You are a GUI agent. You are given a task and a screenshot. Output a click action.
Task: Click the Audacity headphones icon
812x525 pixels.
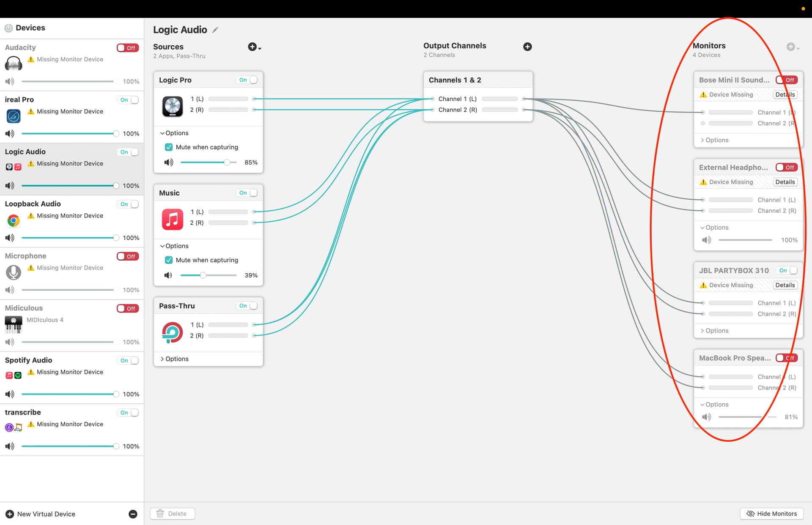pos(14,64)
